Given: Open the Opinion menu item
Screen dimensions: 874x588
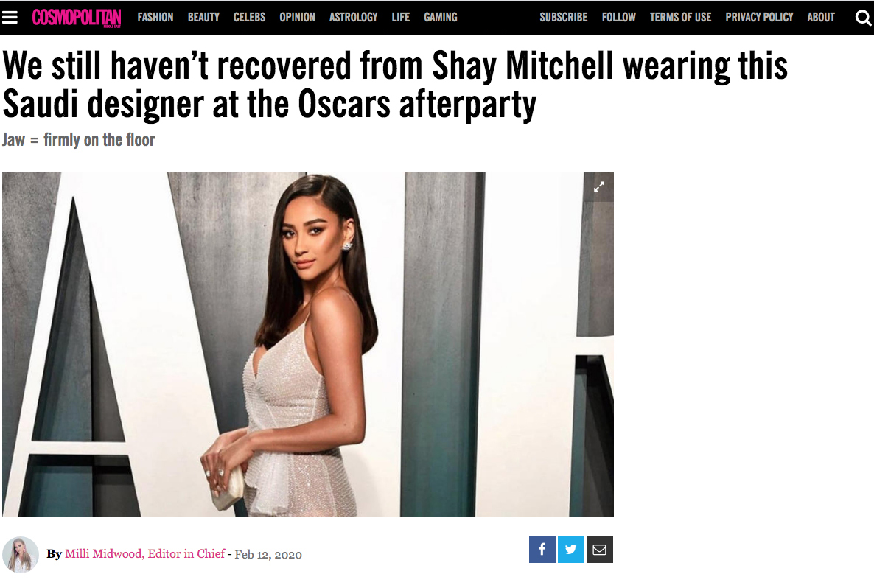Looking at the screenshot, I should click(x=297, y=17).
